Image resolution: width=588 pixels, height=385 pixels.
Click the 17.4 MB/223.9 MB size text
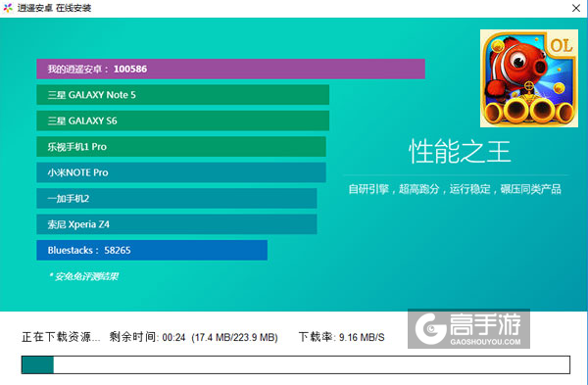pyautogui.click(x=234, y=337)
